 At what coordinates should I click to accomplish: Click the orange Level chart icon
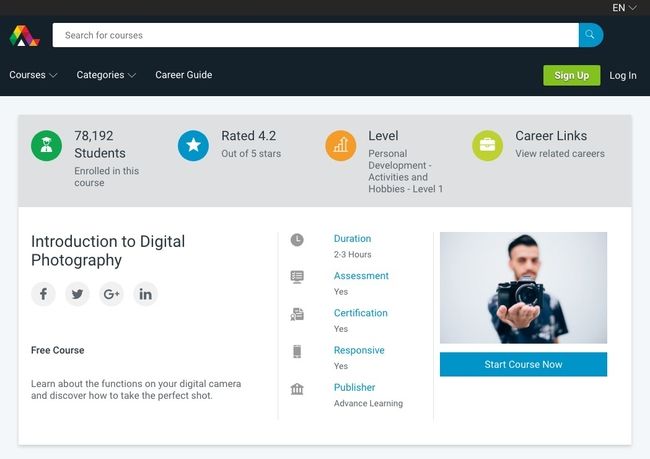tap(340, 146)
